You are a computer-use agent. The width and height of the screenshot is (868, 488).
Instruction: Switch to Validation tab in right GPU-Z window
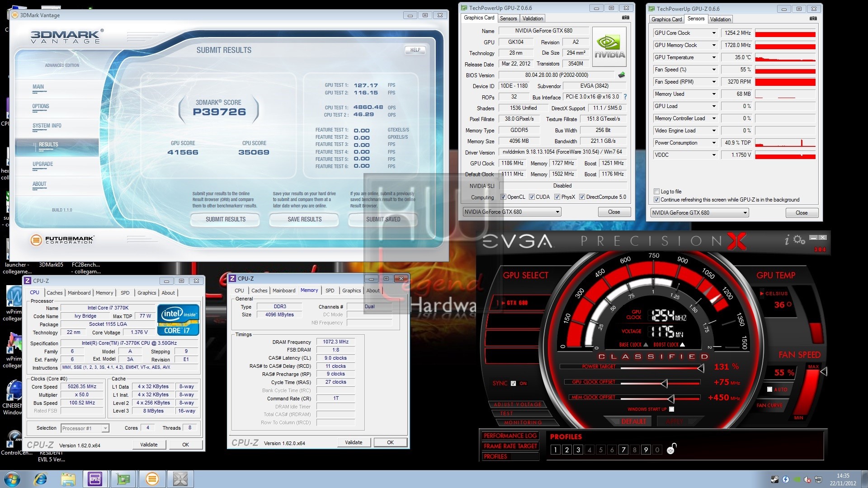pyautogui.click(x=720, y=19)
